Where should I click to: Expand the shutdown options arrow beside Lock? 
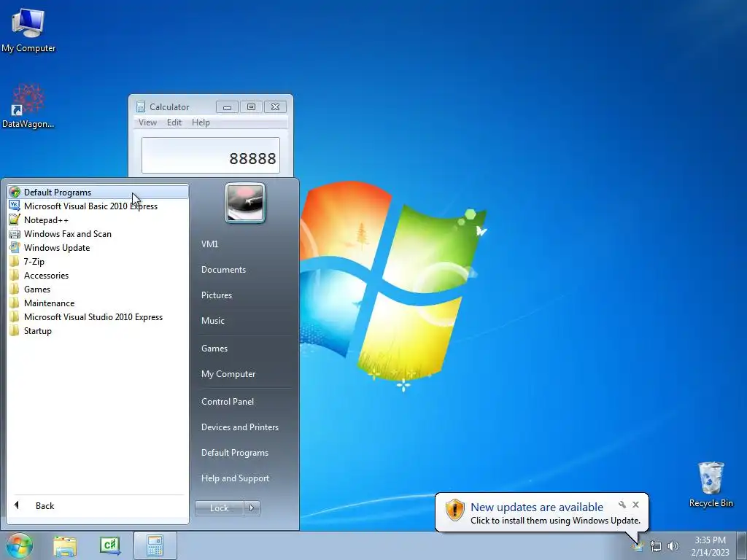[252, 508]
